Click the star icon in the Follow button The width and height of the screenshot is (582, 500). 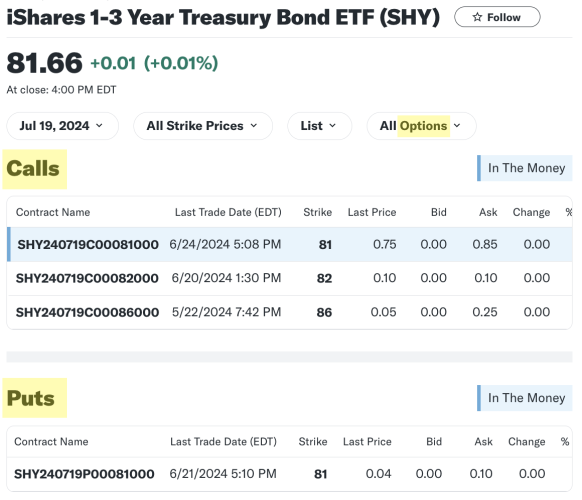(x=477, y=17)
